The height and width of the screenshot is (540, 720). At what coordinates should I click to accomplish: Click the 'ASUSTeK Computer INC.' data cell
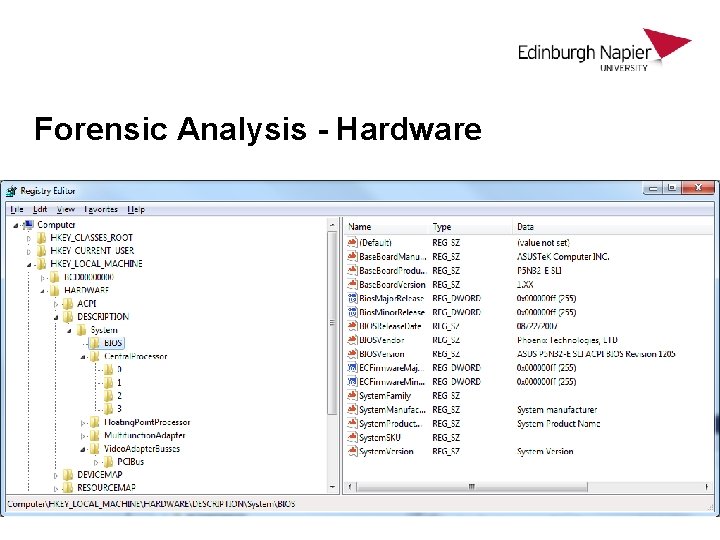coord(563,257)
